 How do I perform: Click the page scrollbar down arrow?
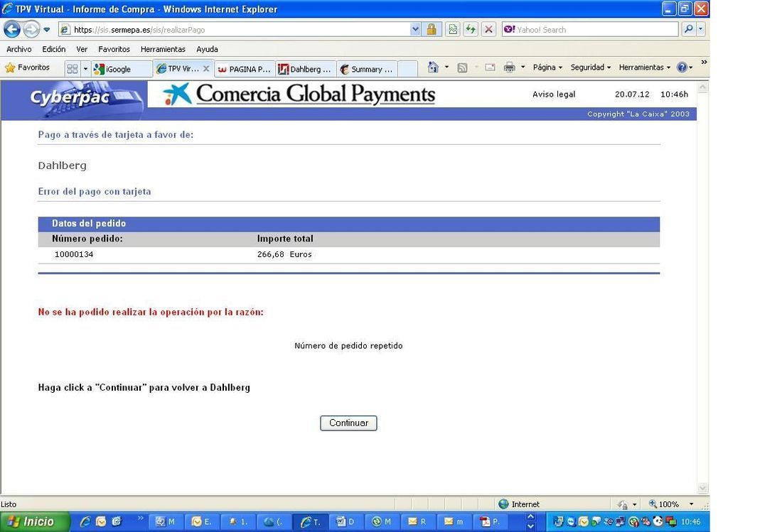pos(702,488)
